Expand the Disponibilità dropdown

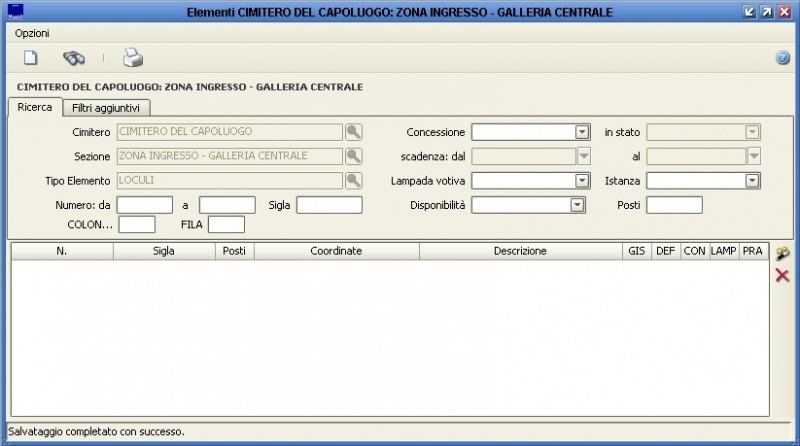pyautogui.click(x=577, y=205)
